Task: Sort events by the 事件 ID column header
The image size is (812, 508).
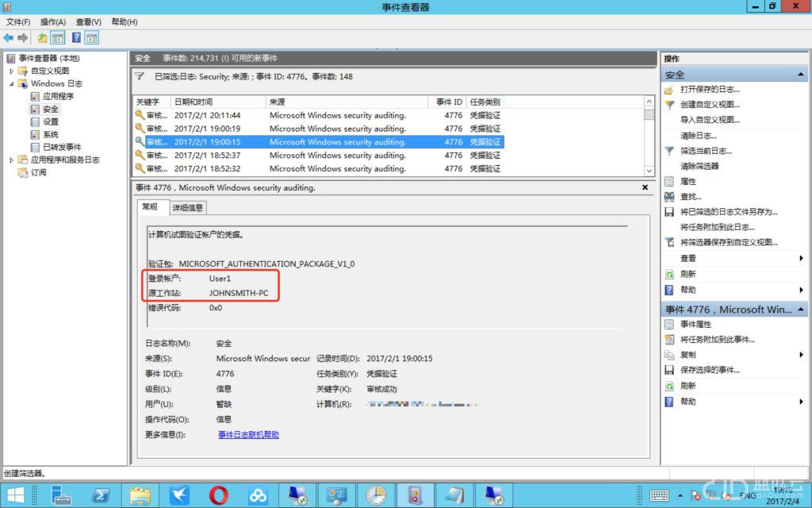Action: point(447,102)
